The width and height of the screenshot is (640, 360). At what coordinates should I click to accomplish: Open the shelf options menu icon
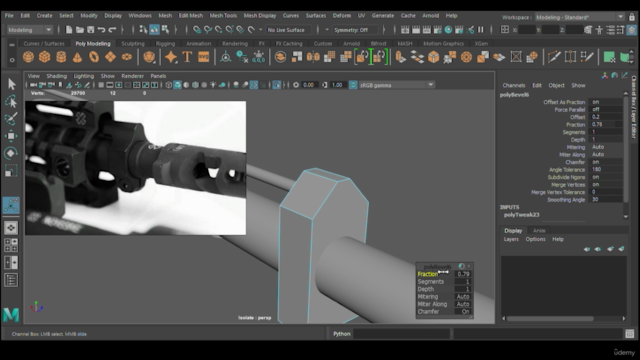(12, 60)
